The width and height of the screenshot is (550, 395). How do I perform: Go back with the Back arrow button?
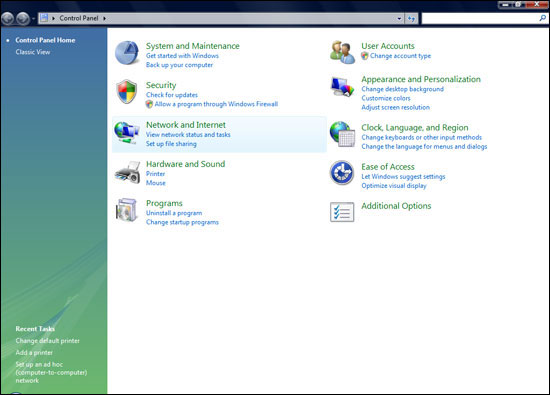click(x=8, y=19)
